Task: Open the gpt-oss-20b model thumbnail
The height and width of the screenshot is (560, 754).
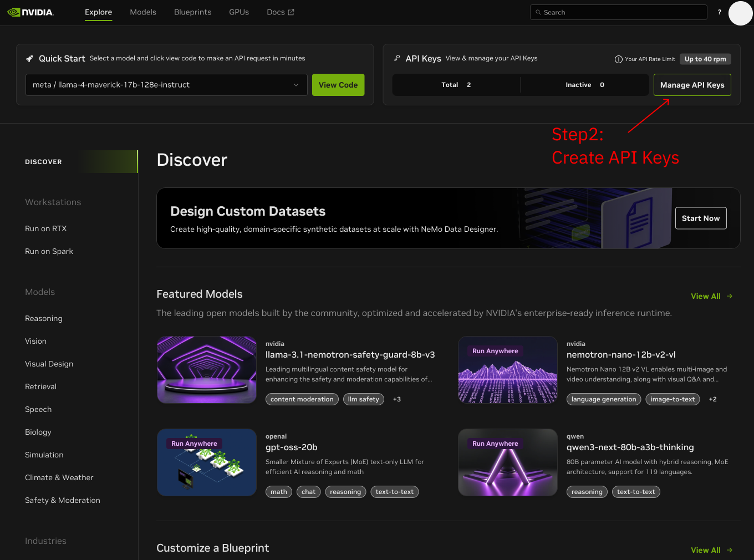Action: click(206, 462)
